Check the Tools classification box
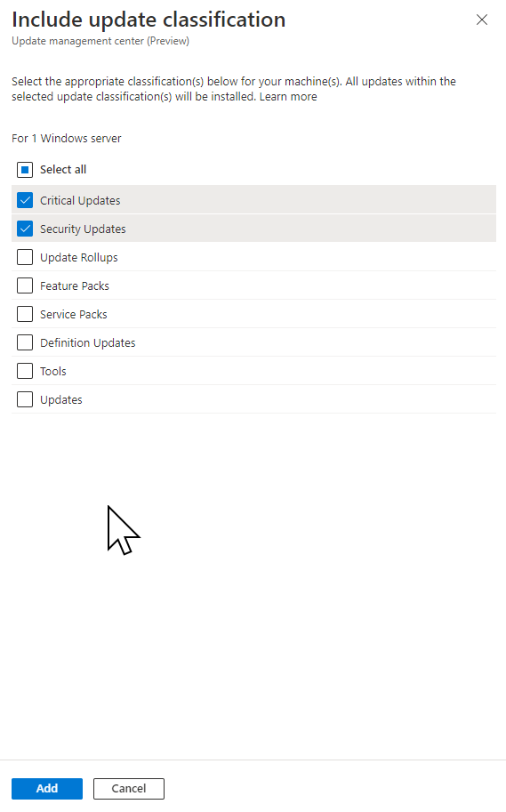 tap(25, 371)
